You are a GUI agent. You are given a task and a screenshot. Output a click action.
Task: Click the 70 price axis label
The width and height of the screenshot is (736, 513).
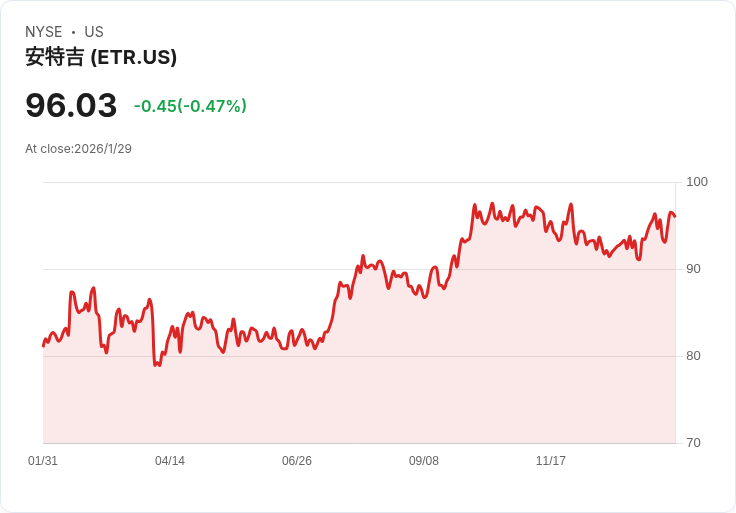tap(693, 443)
